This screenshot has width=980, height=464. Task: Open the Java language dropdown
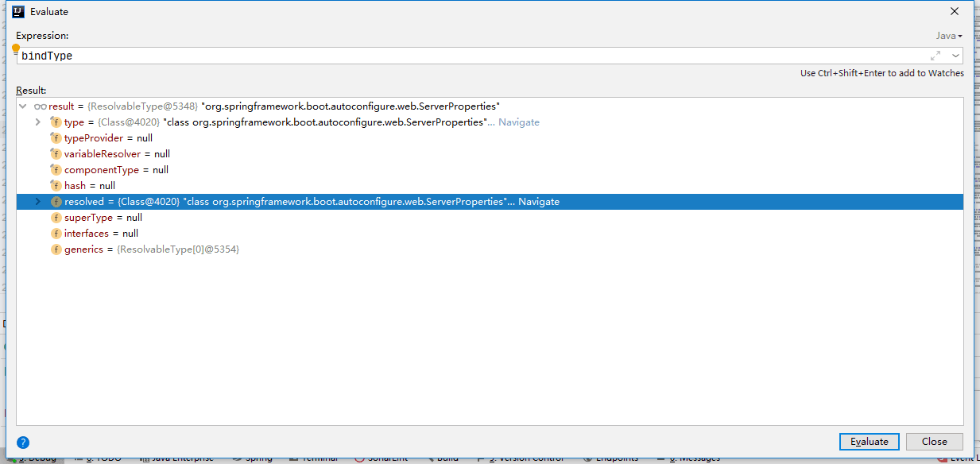click(949, 36)
